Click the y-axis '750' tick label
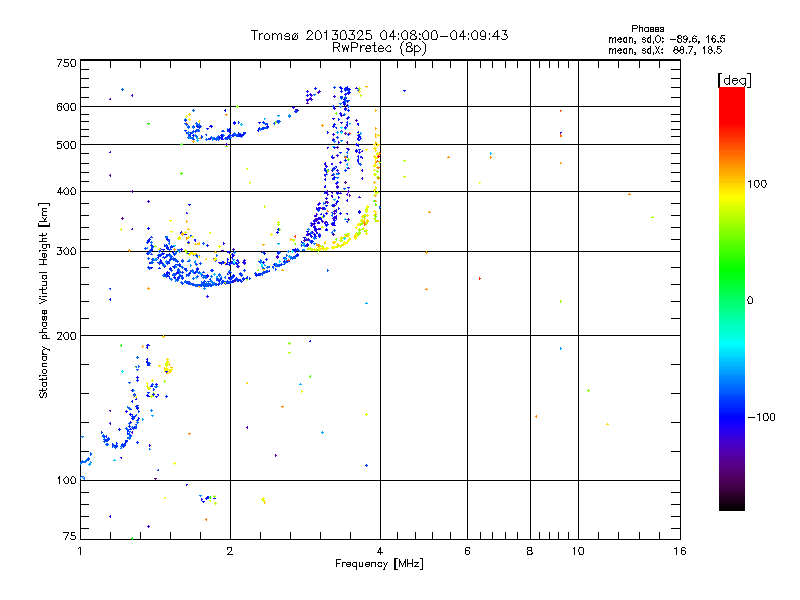800x600 pixels. coord(66,63)
